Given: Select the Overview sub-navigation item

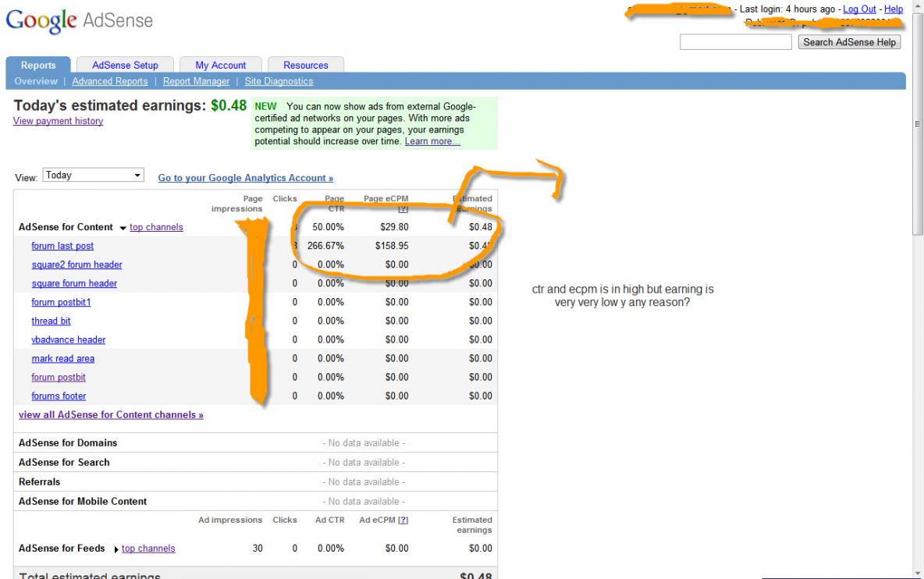Looking at the screenshot, I should 36,81.
